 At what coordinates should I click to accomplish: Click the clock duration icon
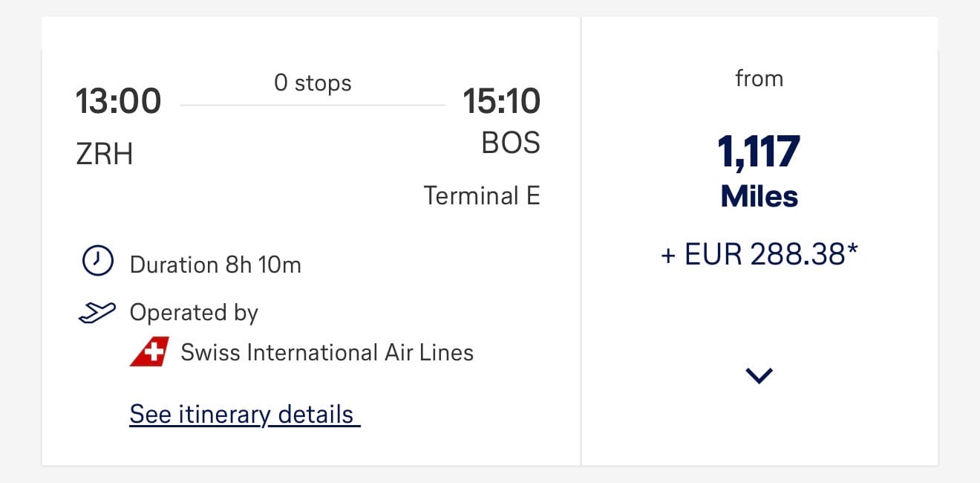(x=97, y=262)
